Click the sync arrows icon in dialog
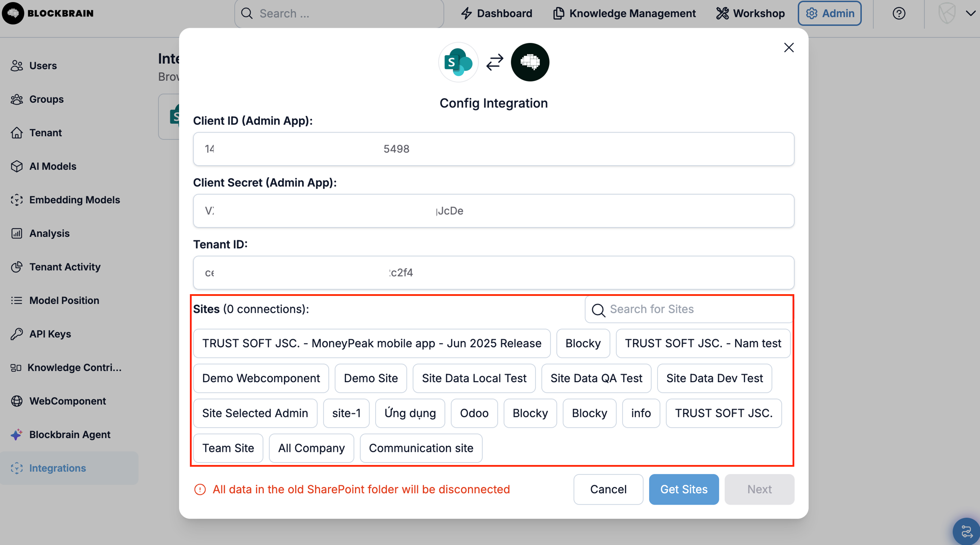980x545 pixels. (x=495, y=62)
